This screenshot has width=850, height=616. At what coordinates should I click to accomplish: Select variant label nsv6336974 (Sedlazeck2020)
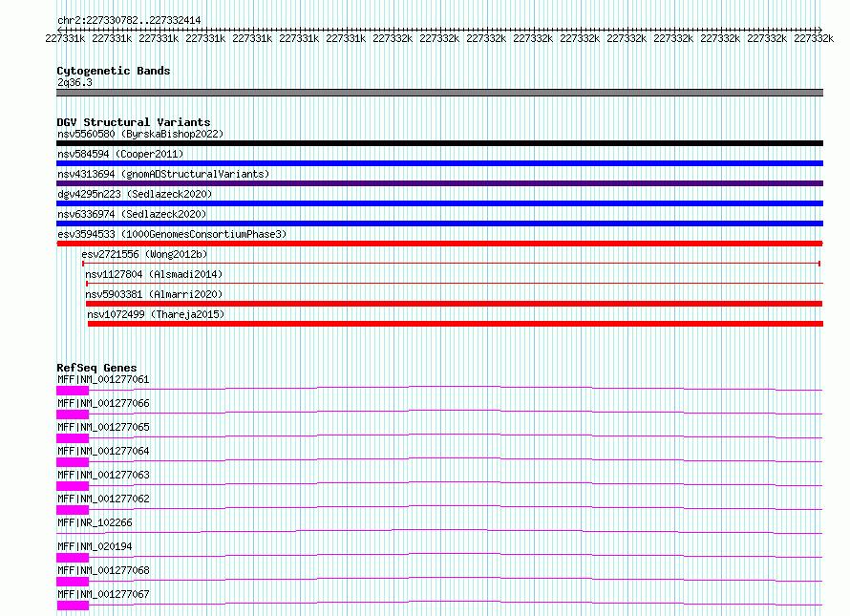[x=132, y=214]
